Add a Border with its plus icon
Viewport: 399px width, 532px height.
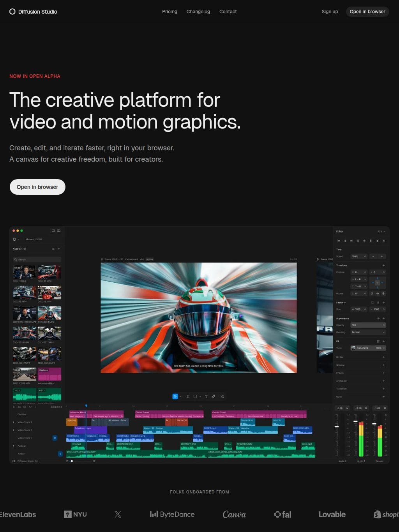(x=383, y=357)
